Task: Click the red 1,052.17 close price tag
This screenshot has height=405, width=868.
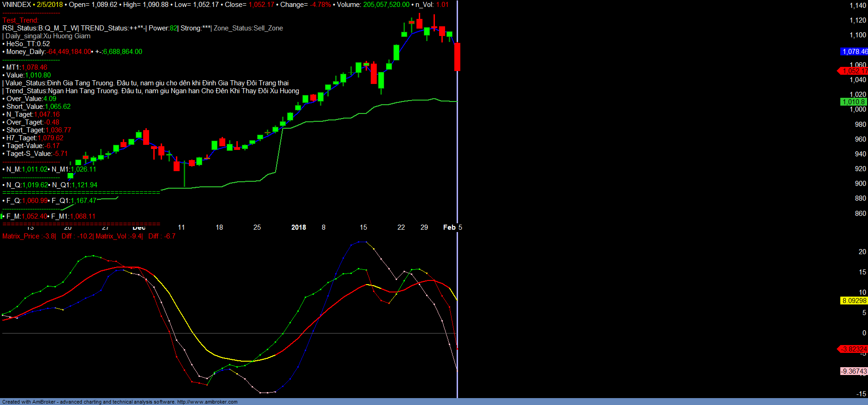Action: coord(854,71)
